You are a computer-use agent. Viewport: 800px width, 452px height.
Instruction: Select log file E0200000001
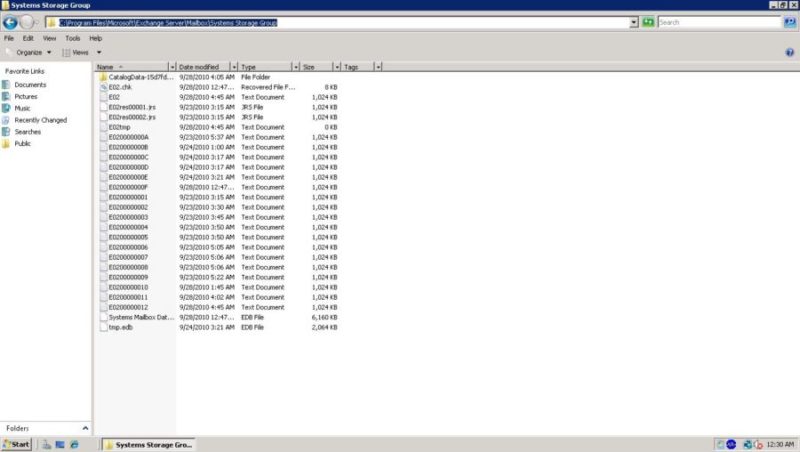(x=128, y=197)
